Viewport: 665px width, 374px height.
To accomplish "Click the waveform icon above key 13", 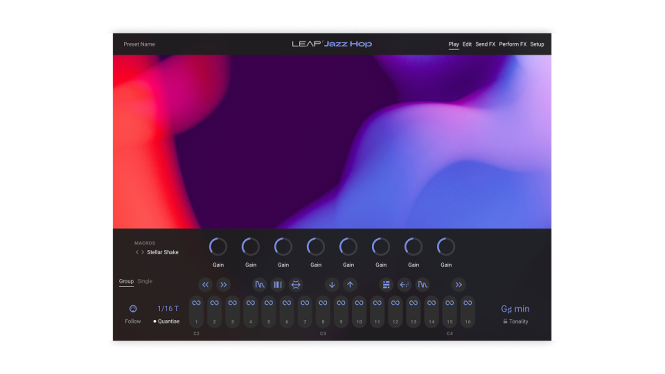I will pyautogui.click(x=422, y=285).
